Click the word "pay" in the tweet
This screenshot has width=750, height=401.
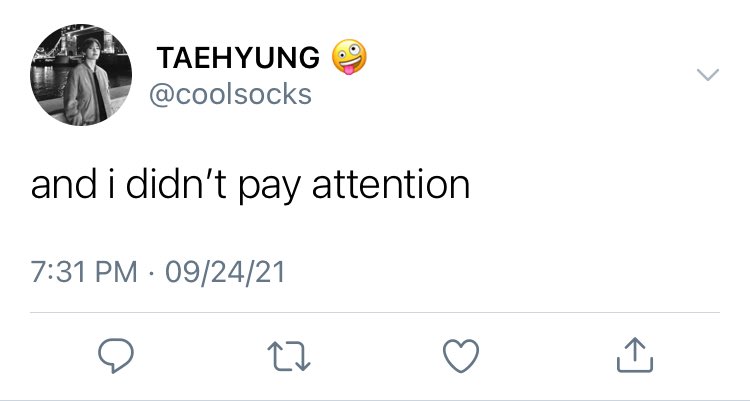click(269, 188)
